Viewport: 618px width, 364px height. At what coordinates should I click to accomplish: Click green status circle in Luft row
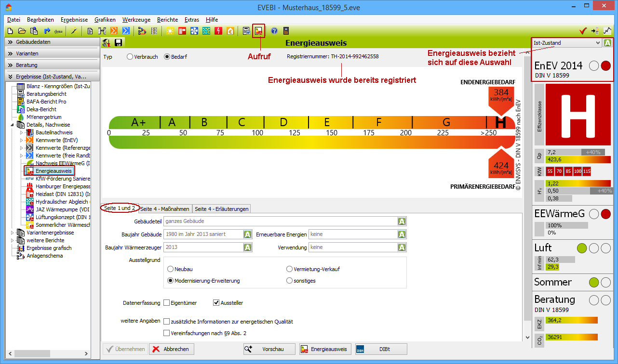[582, 248]
